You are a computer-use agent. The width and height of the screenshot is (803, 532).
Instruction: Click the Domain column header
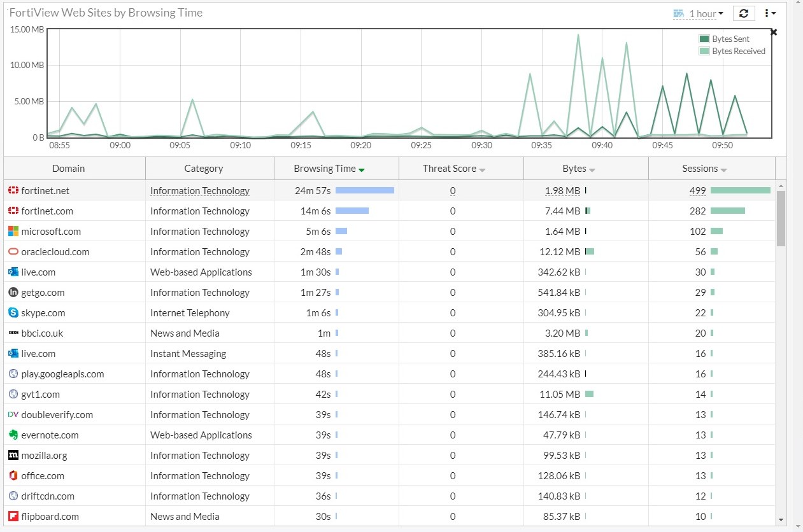click(68, 169)
